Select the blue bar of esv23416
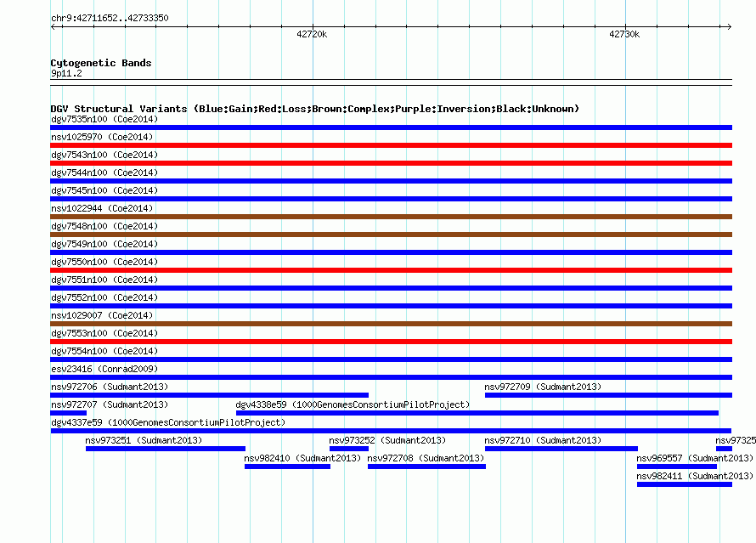 391,377
